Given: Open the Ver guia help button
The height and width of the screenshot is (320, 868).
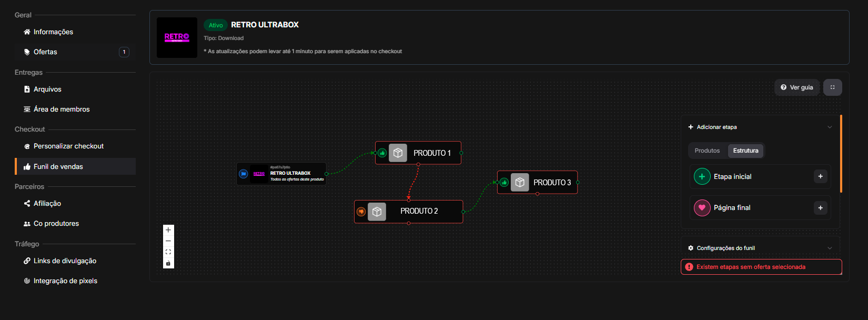Looking at the screenshot, I should click(x=797, y=87).
